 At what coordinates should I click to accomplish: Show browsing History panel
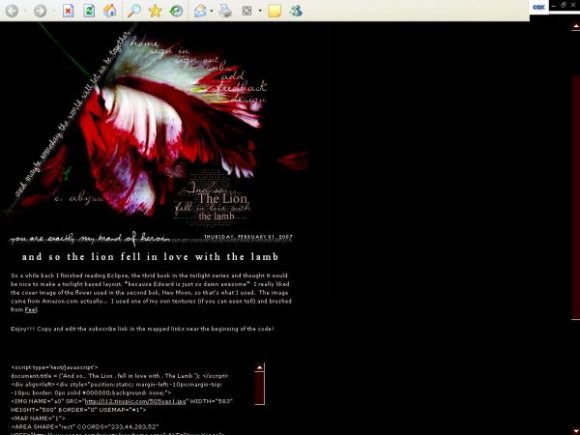click(x=176, y=11)
